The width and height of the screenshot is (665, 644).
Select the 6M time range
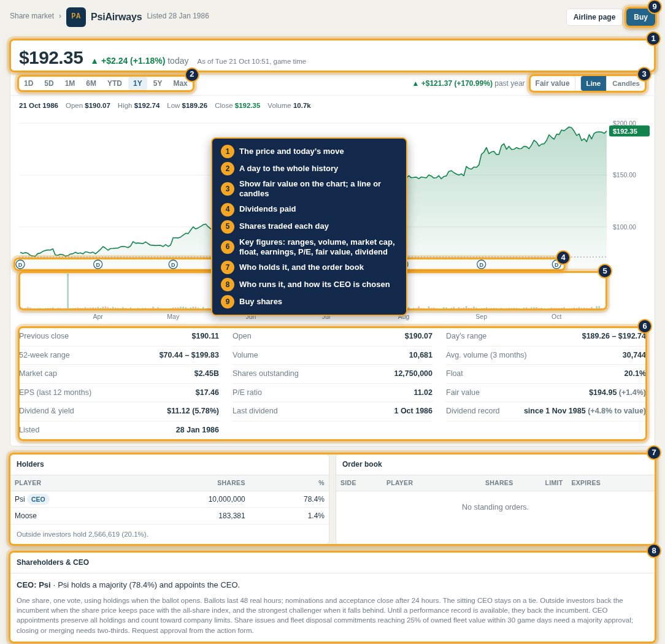click(91, 83)
